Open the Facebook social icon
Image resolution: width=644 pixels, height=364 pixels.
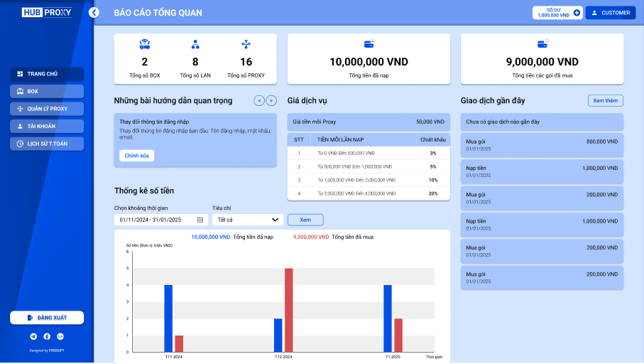47,336
